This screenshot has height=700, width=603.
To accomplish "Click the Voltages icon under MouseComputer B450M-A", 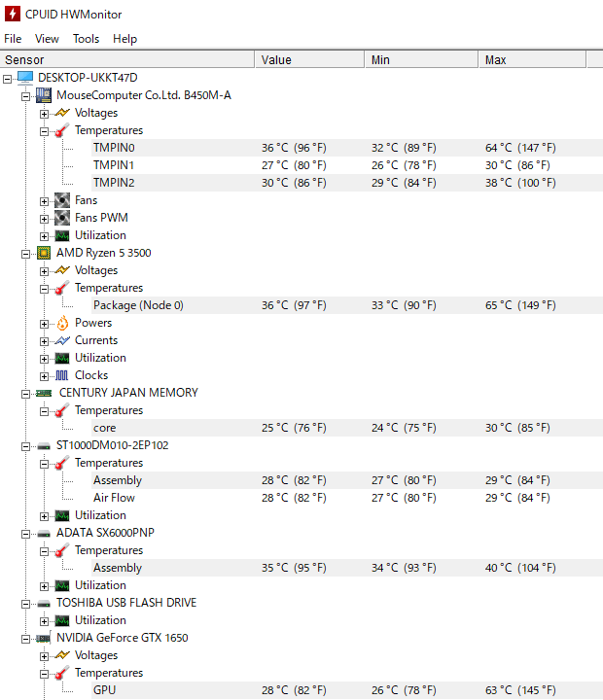I will (x=62, y=113).
